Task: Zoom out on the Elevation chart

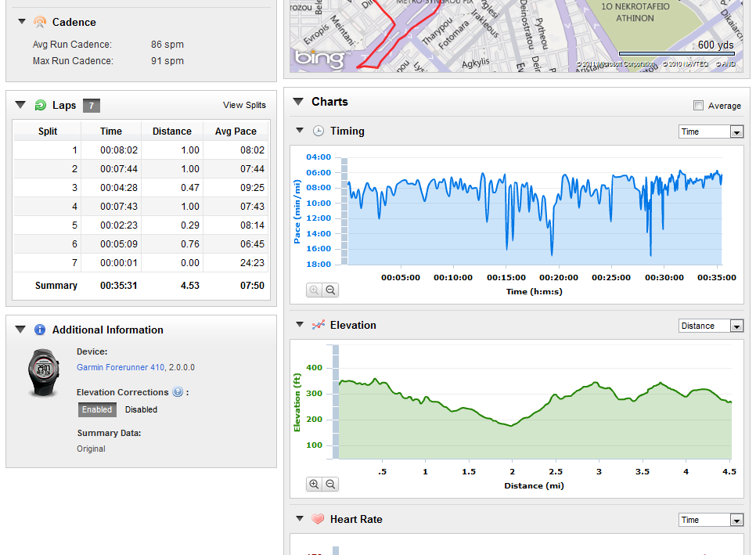Action: [330, 484]
